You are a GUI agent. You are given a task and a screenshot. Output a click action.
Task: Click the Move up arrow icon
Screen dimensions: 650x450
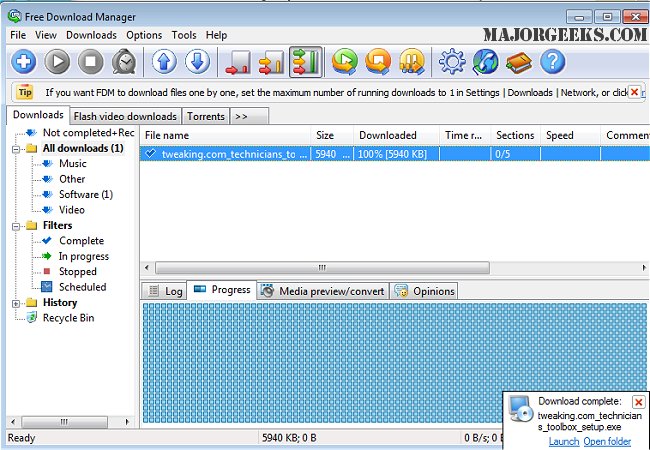[164, 62]
